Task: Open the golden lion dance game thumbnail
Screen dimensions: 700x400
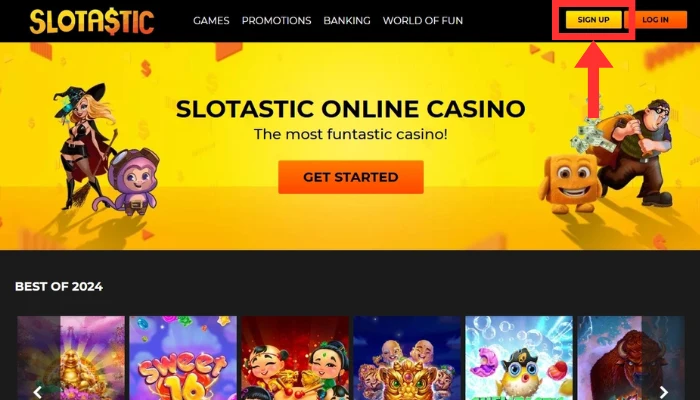Action: 407,358
